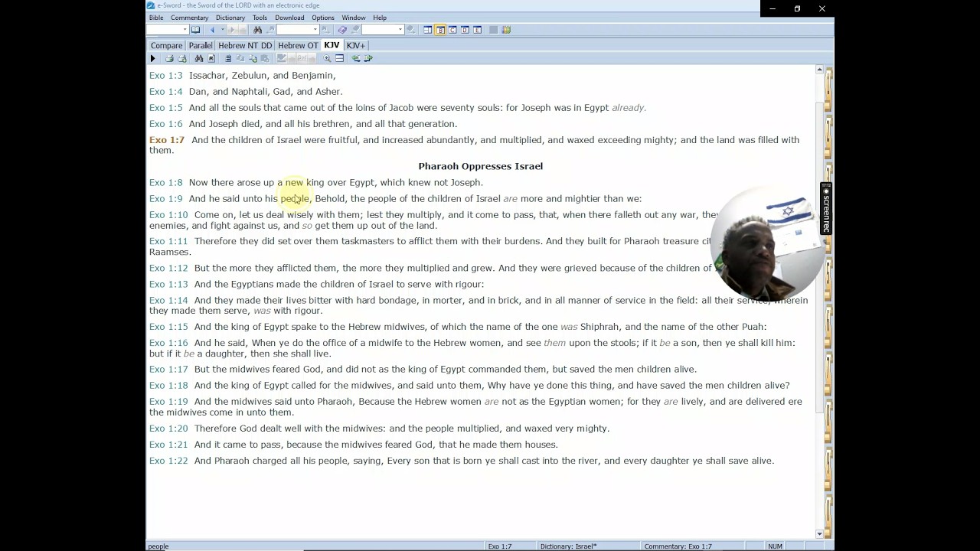Click the 'Pharaoh Oppresses Israel' heading

(x=481, y=166)
